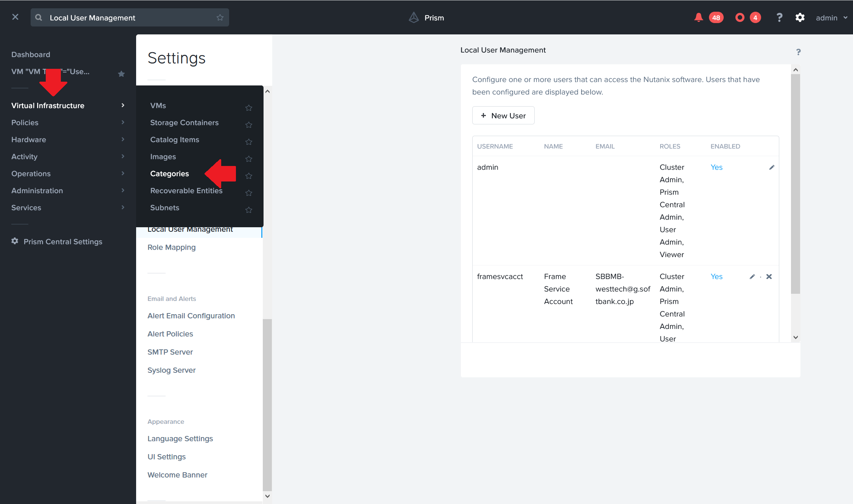Expand the Operations submenu
The height and width of the screenshot is (504, 853).
(123, 173)
